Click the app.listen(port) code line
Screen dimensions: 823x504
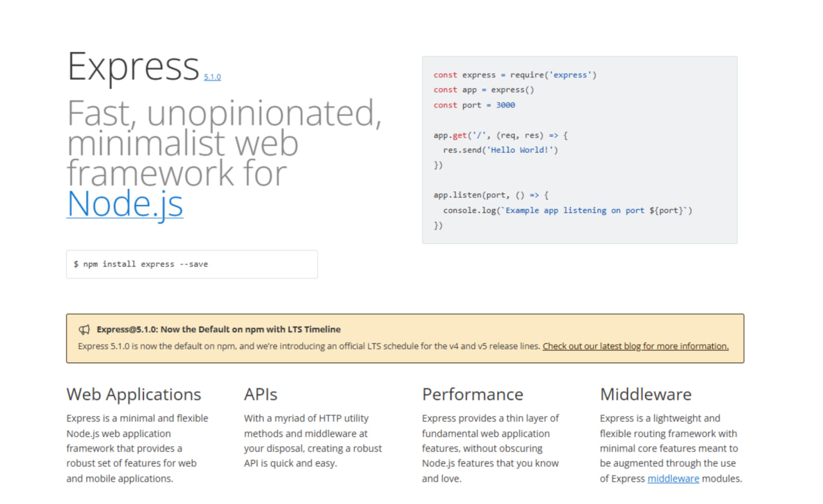[491, 195]
